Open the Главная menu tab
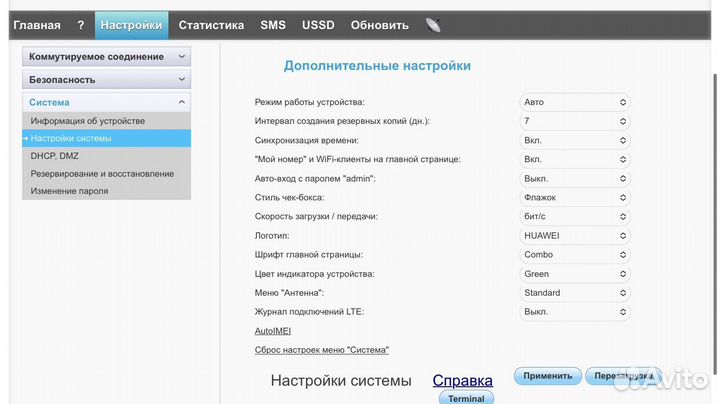This screenshot has width=720, height=404. point(37,25)
